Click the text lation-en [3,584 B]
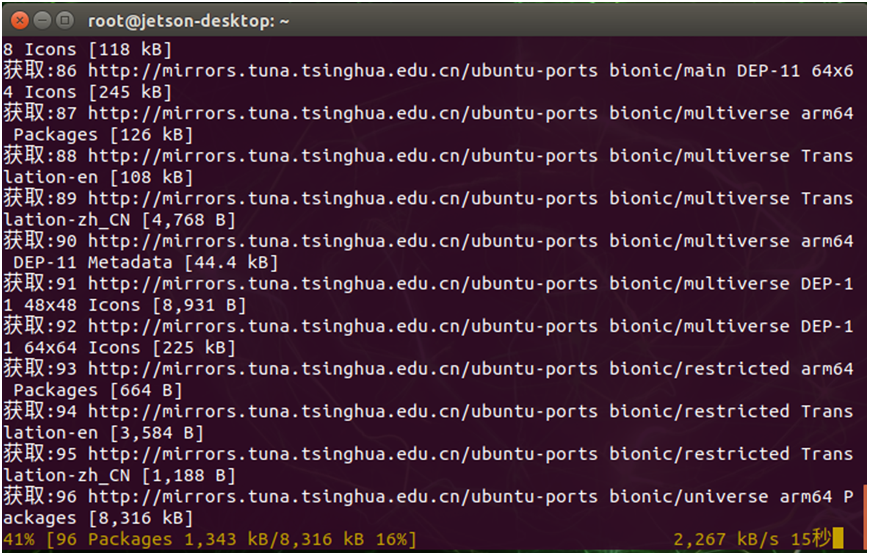 point(103,433)
